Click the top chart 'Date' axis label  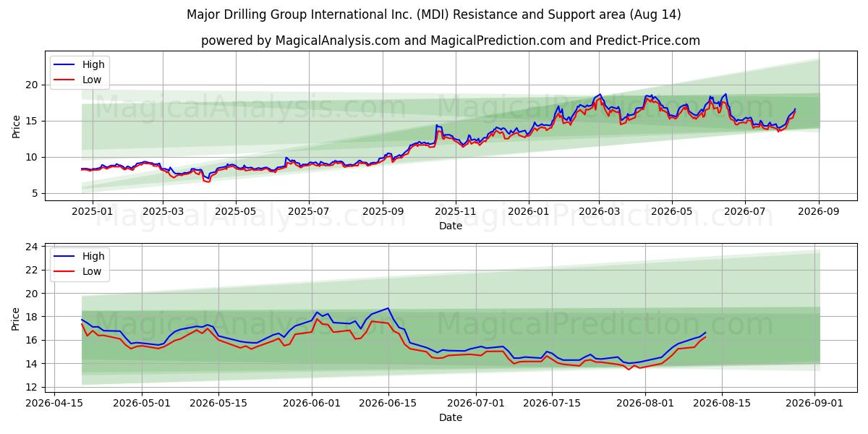pos(451,226)
